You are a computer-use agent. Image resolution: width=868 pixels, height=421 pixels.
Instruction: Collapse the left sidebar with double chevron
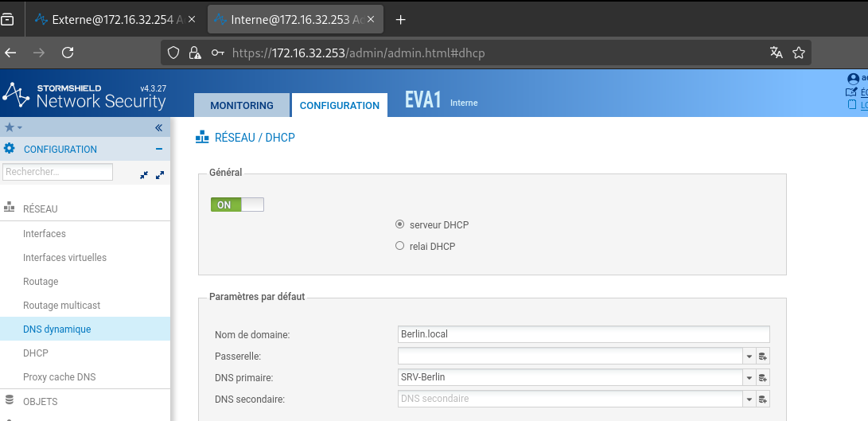click(x=158, y=127)
